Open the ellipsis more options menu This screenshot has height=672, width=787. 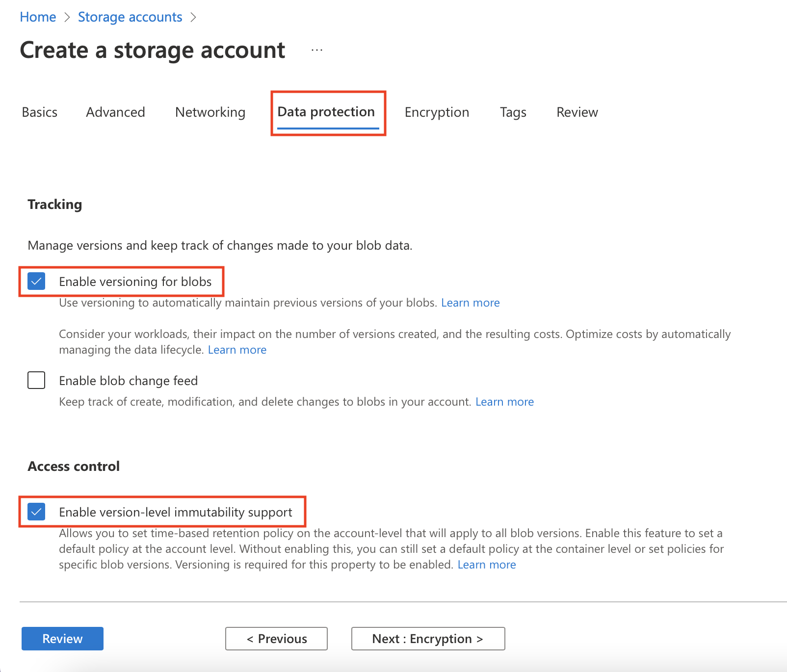pos(317,50)
